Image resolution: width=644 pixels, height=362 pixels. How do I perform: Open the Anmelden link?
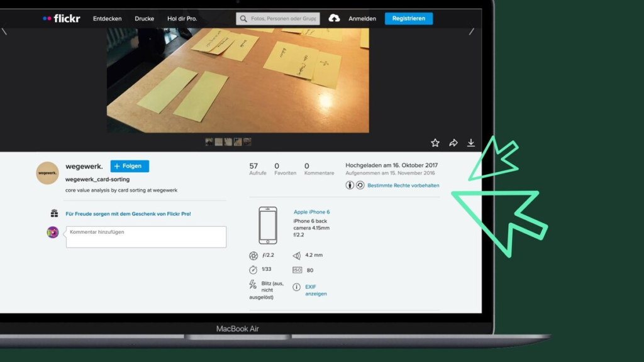tap(362, 18)
